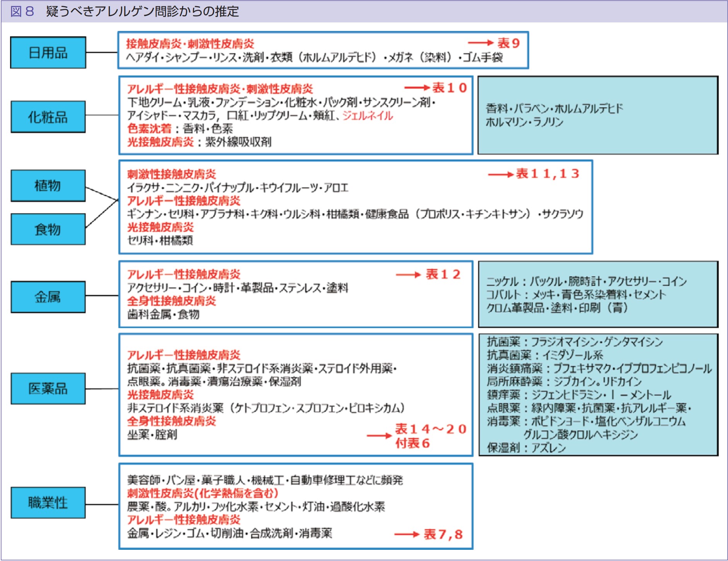Click the line アクセサリー・コイン・時計 in metal box
728x561 pixels.
[x=238, y=288]
